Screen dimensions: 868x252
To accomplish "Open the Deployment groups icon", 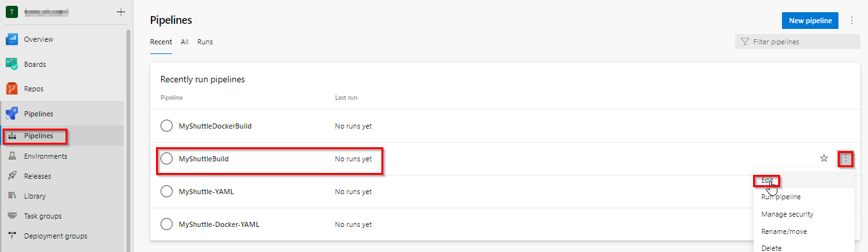I will [x=12, y=236].
